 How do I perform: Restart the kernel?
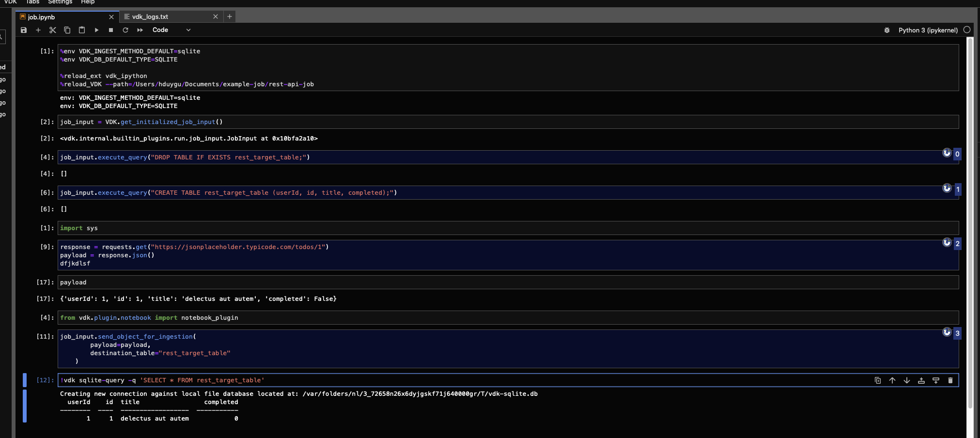125,30
